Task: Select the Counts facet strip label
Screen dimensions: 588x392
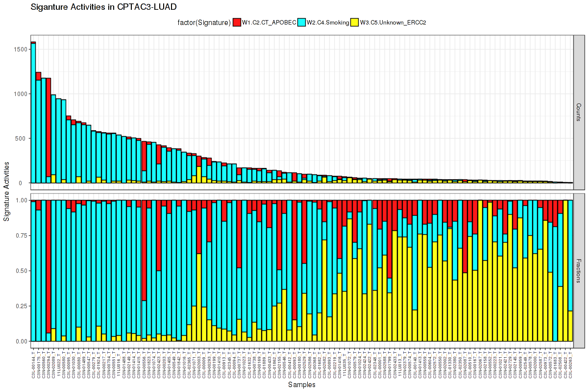Action: pos(579,112)
